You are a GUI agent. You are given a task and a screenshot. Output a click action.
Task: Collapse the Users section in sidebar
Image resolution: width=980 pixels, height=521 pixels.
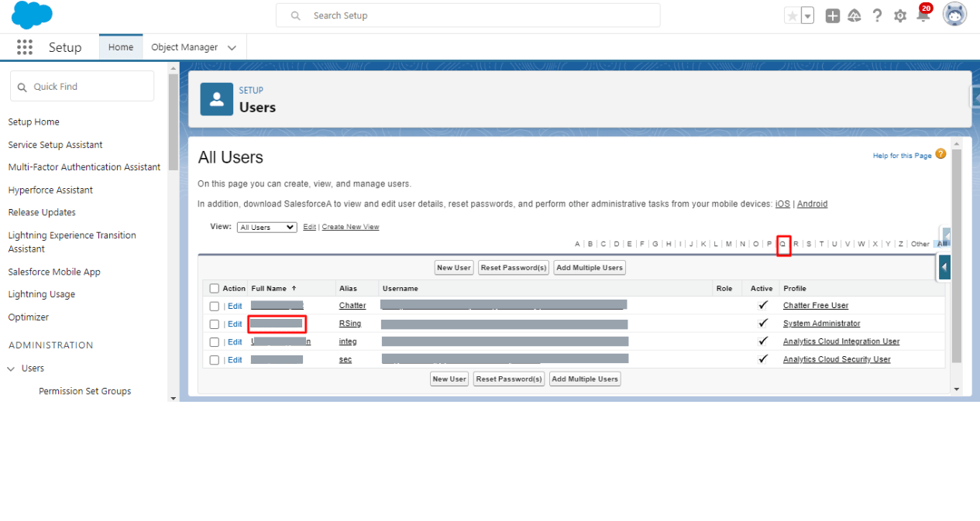click(12, 368)
